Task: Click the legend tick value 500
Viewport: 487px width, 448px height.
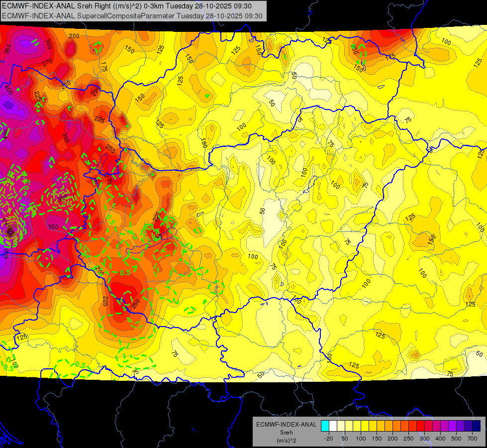Action: pyautogui.click(x=456, y=439)
